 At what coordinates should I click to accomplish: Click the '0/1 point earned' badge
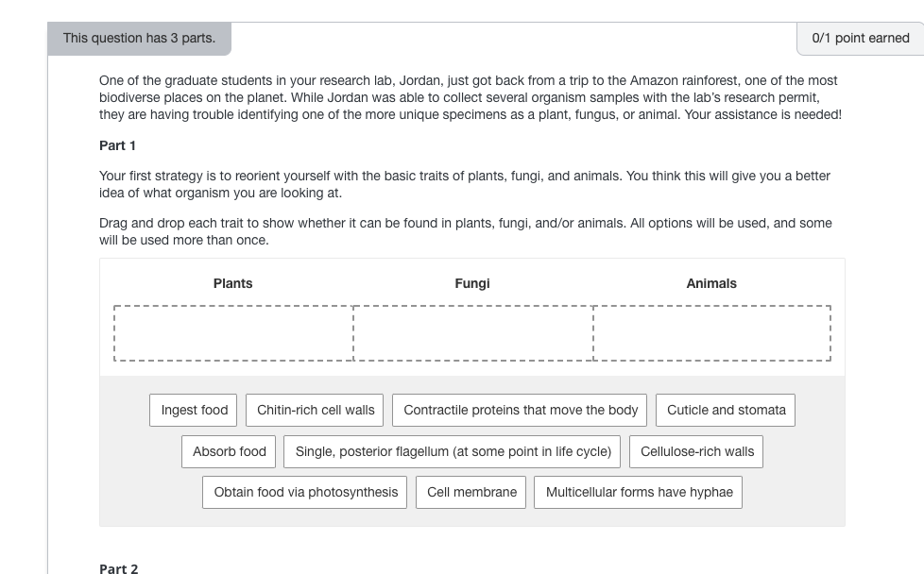[x=860, y=39]
